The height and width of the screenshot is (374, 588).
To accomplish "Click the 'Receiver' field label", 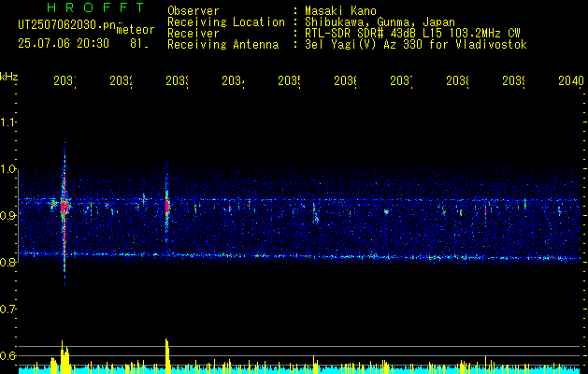I will 194,34.
